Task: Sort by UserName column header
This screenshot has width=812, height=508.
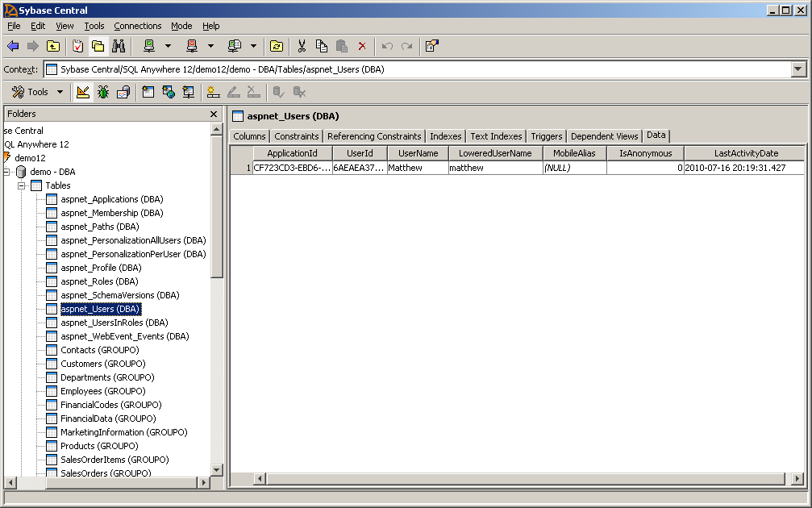Action: tap(418, 153)
